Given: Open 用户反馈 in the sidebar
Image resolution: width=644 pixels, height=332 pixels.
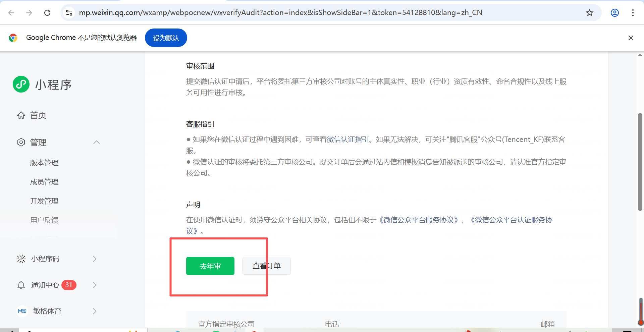Looking at the screenshot, I should coord(44,220).
